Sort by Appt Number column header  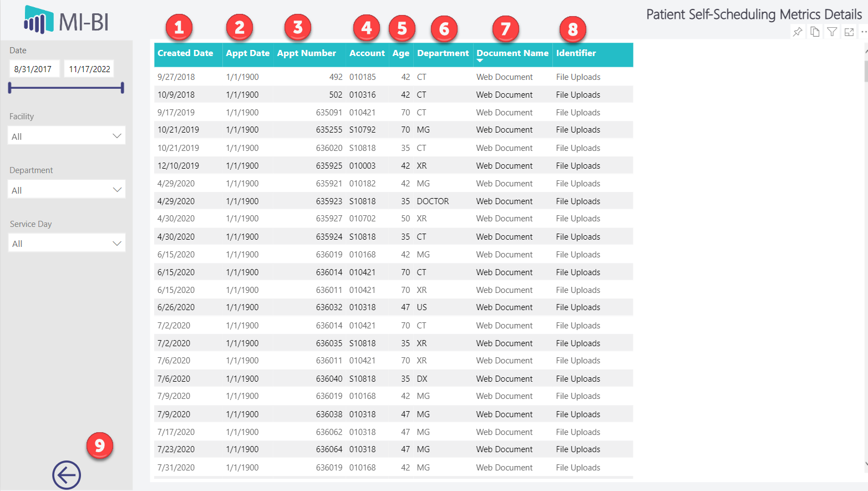pyautogui.click(x=306, y=53)
